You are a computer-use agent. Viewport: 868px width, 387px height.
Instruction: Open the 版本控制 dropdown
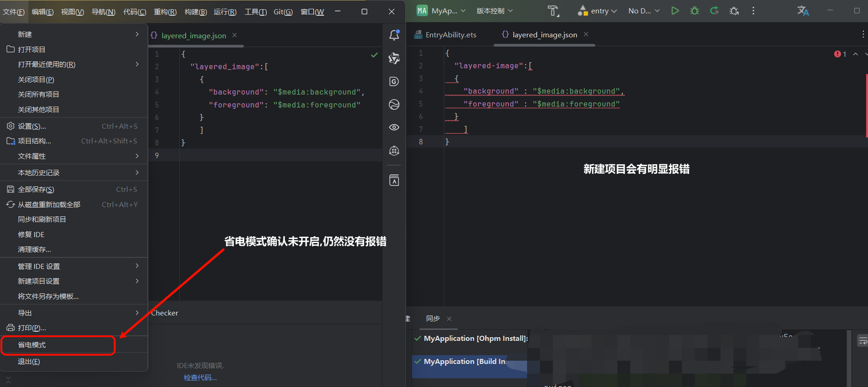pyautogui.click(x=494, y=11)
